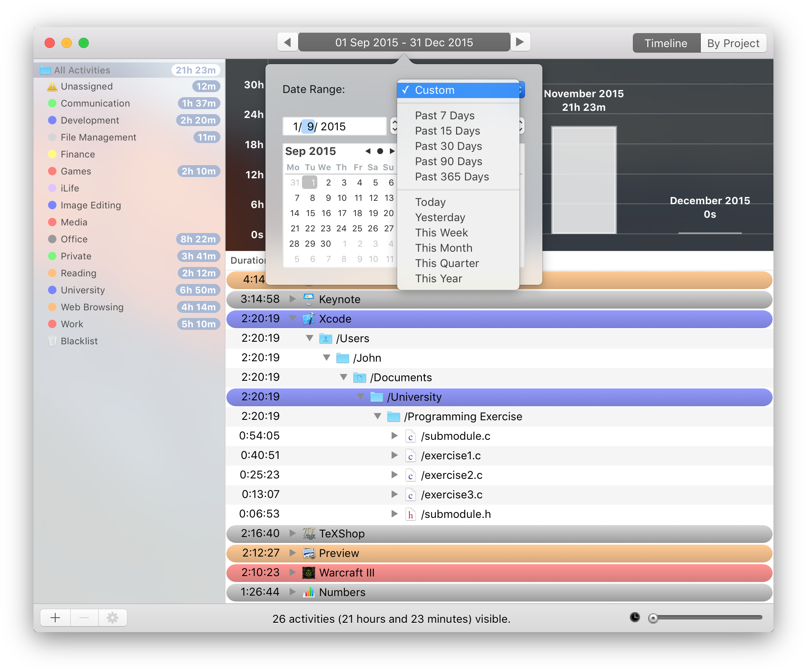
Task: Click the Warcraft III app icon
Action: [x=309, y=573]
